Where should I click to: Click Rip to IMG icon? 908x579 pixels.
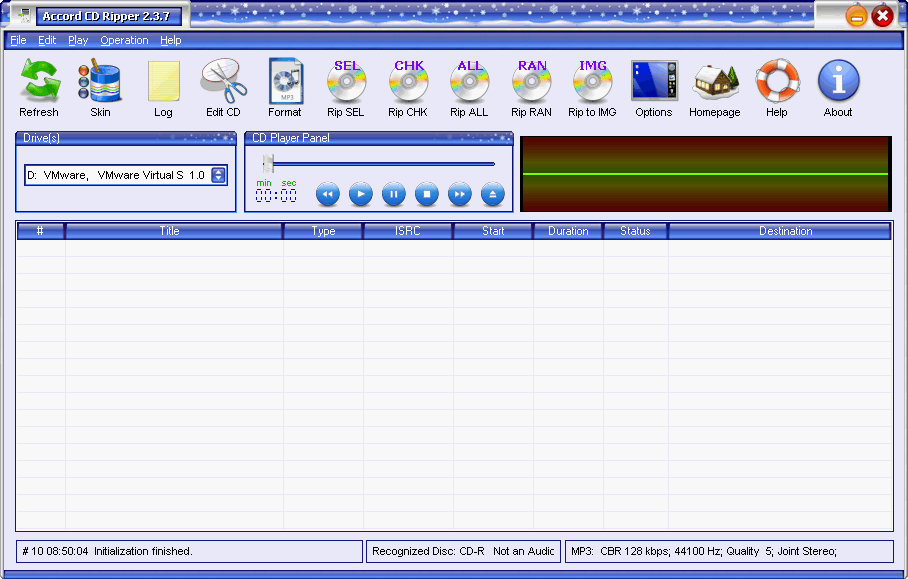(592, 82)
